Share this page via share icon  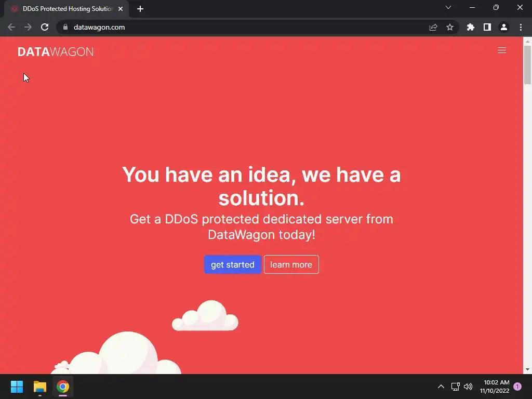coord(433,27)
